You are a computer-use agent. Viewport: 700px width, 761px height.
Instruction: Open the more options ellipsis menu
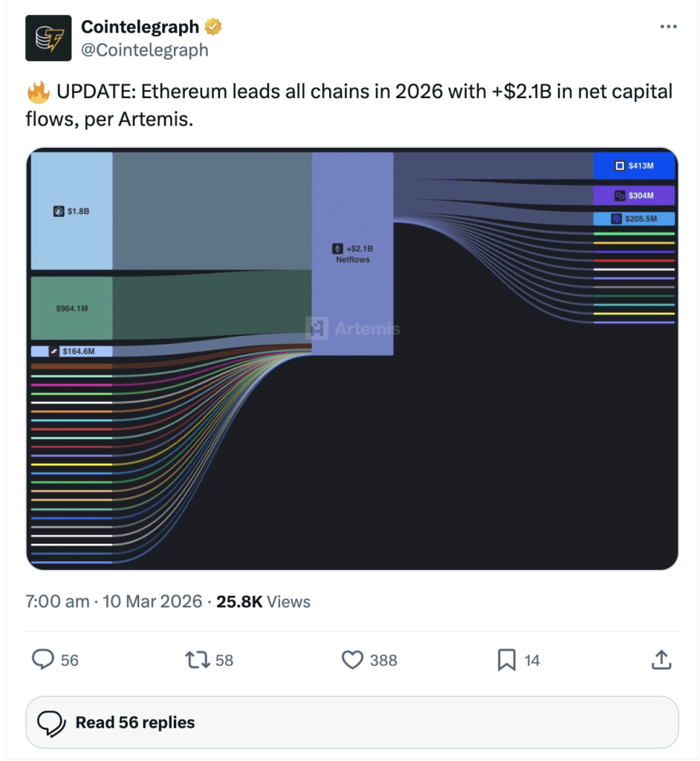click(668, 27)
